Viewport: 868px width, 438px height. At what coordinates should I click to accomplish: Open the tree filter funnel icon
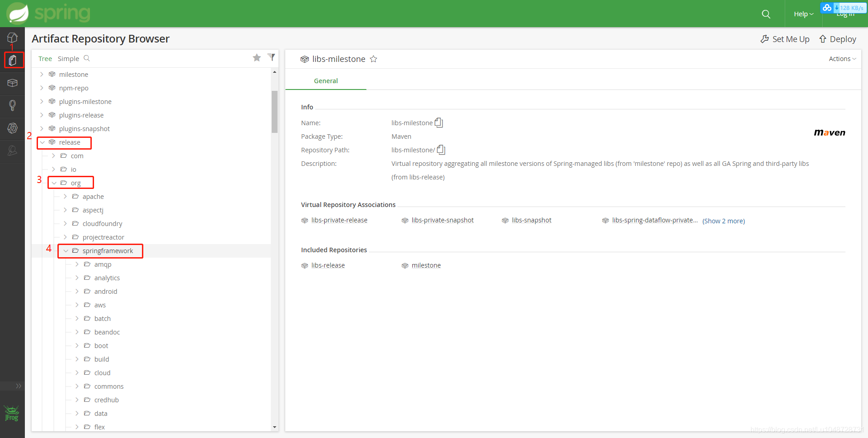[271, 57]
